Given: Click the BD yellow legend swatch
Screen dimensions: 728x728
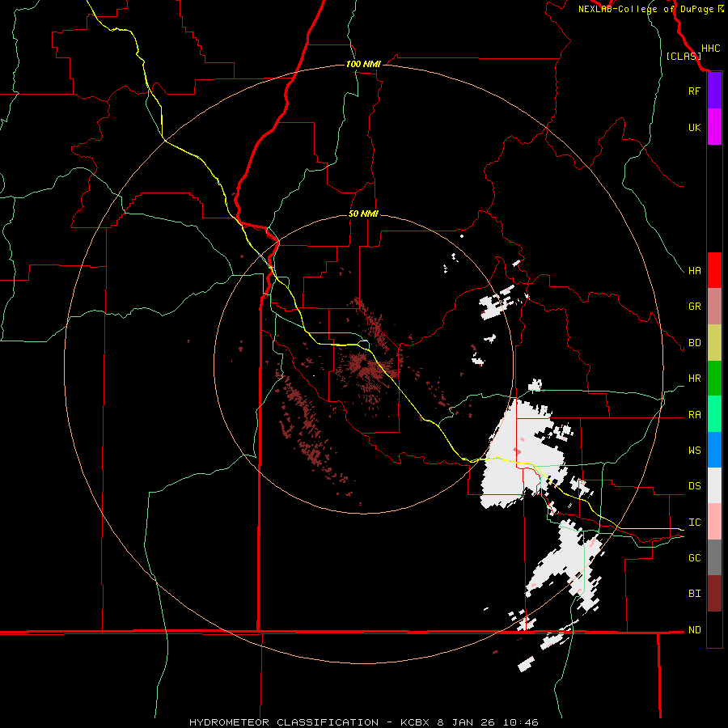Looking at the screenshot, I should pos(714,343).
